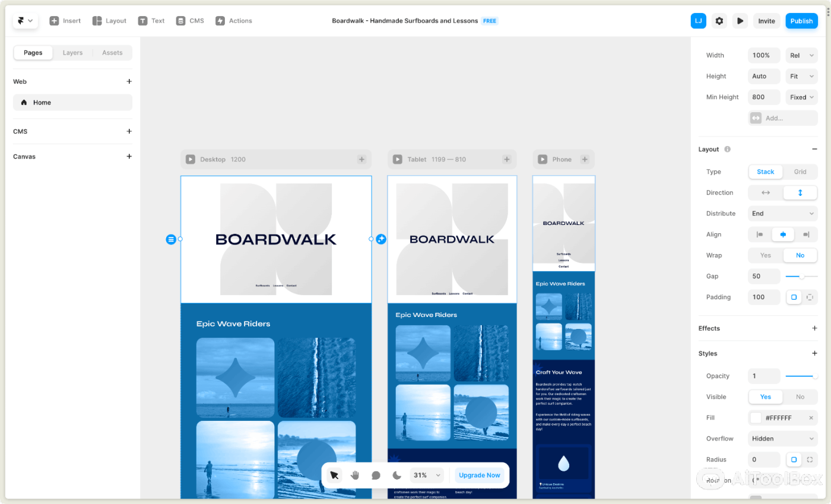Image resolution: width=831 pixels, height=504 pixels.
Task: Click the Upgrade Now button
Action: [x=479, y=475]
